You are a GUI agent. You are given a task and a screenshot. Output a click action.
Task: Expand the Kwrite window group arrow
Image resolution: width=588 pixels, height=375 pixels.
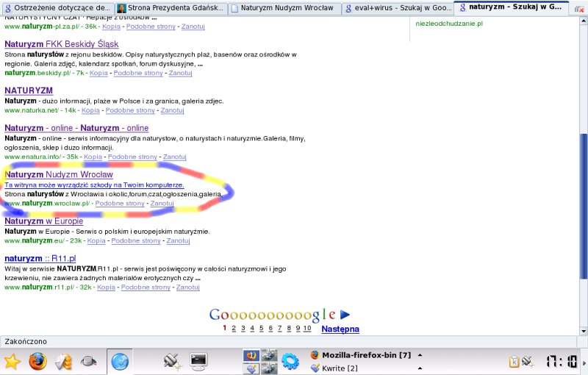pos(420,368)
